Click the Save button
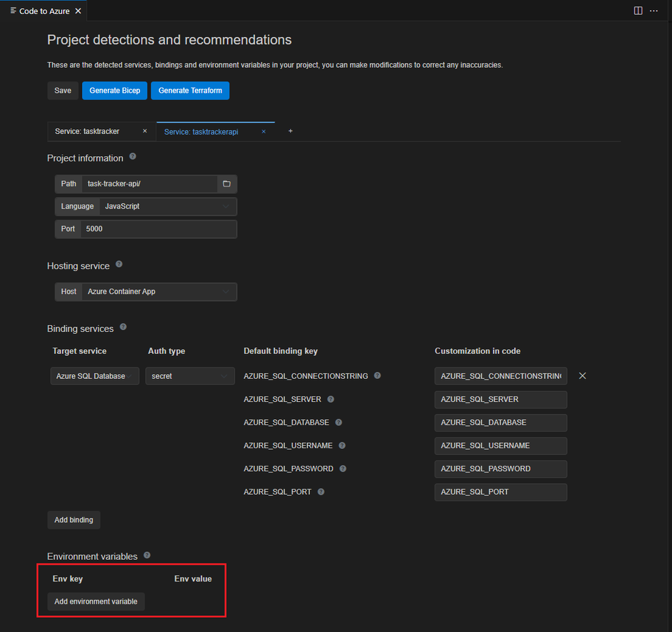 [63, 90]
